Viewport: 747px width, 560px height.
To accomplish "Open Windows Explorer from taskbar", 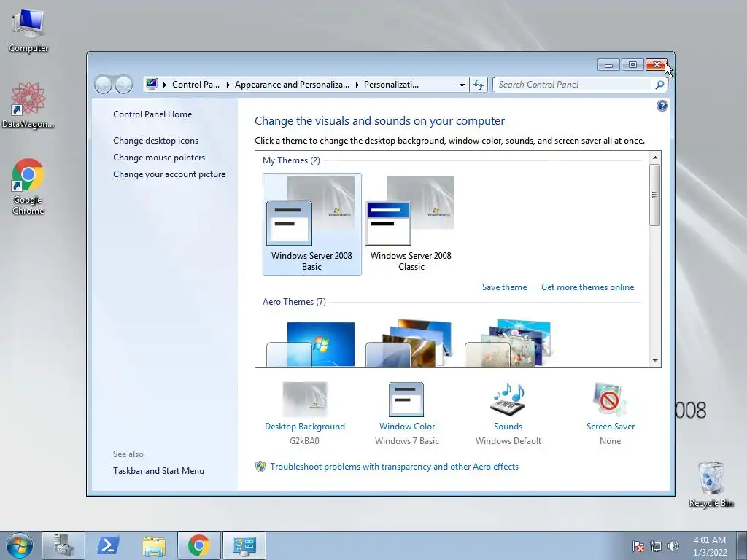I will (153, 545).
